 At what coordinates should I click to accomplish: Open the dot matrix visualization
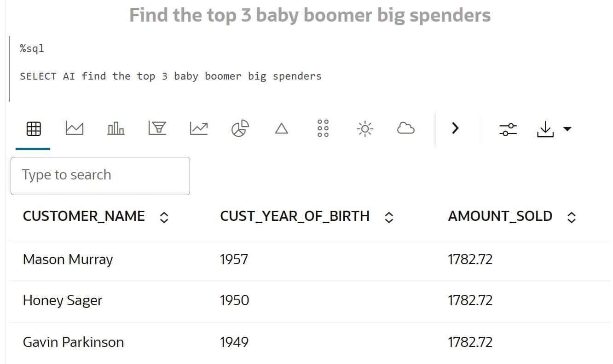pyautogui.click(x=323, y=128)
